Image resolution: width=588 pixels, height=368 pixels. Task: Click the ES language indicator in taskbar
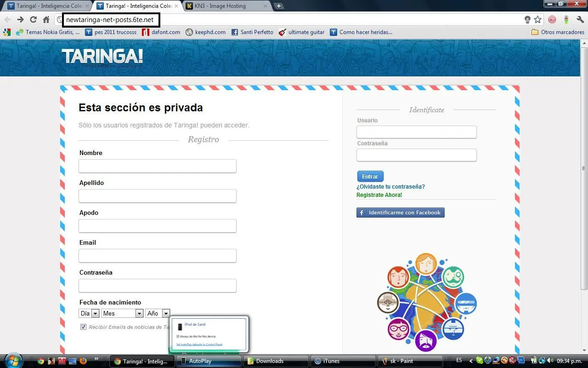[x=459, y=360]
